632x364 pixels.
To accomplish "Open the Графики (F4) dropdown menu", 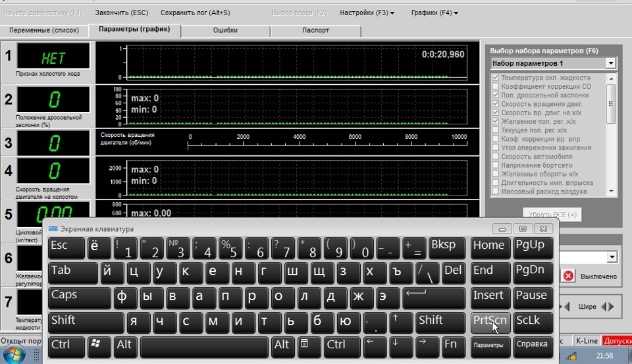I will pos(434,13).
